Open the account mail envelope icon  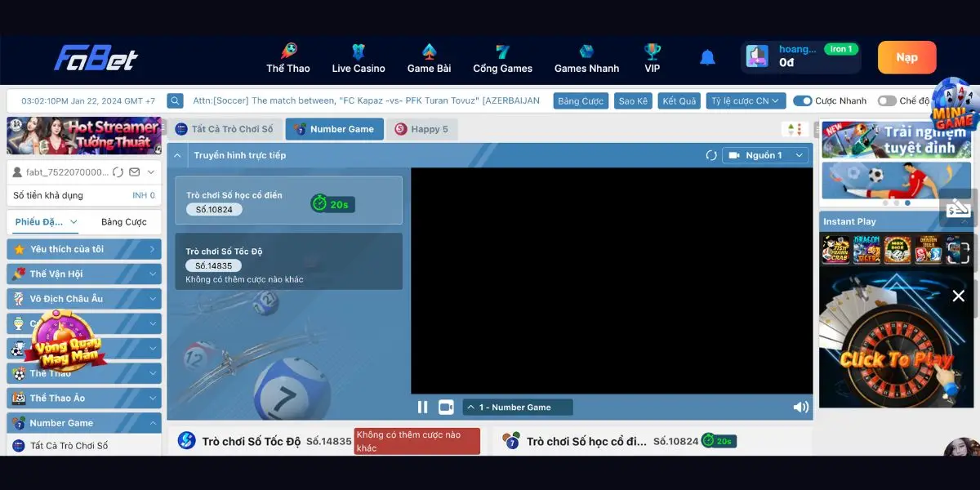[x=135, y=172]
